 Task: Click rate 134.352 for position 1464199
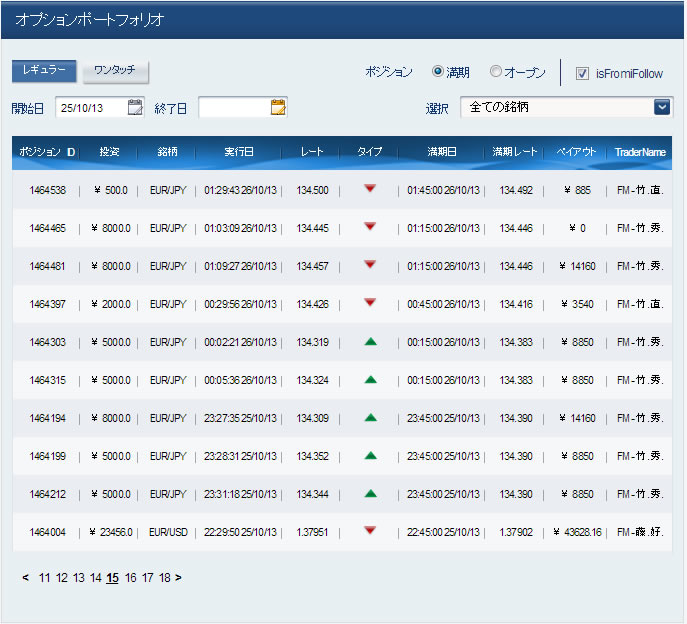click(x=312, y=456)
